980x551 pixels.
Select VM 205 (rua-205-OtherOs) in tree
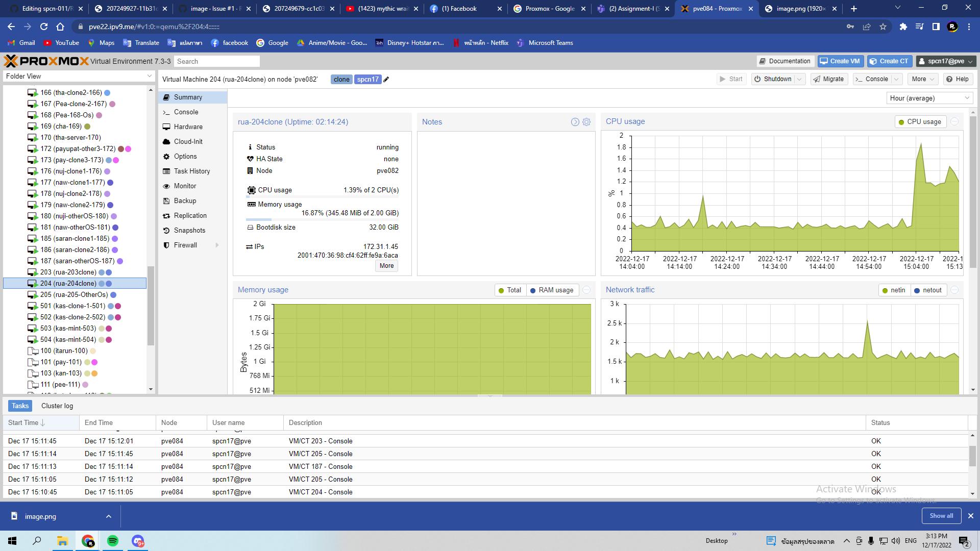pyautogui.click(x=75, y=295)
